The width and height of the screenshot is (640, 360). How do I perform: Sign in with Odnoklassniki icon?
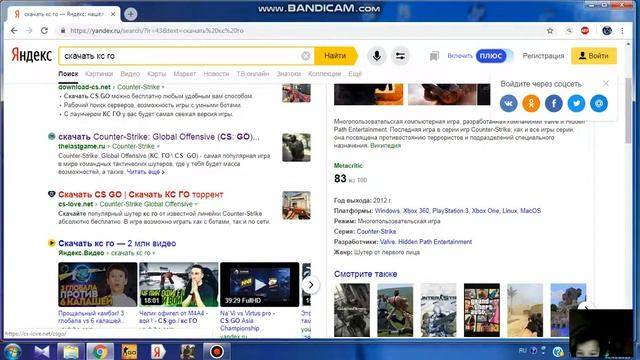coord(531,103)
